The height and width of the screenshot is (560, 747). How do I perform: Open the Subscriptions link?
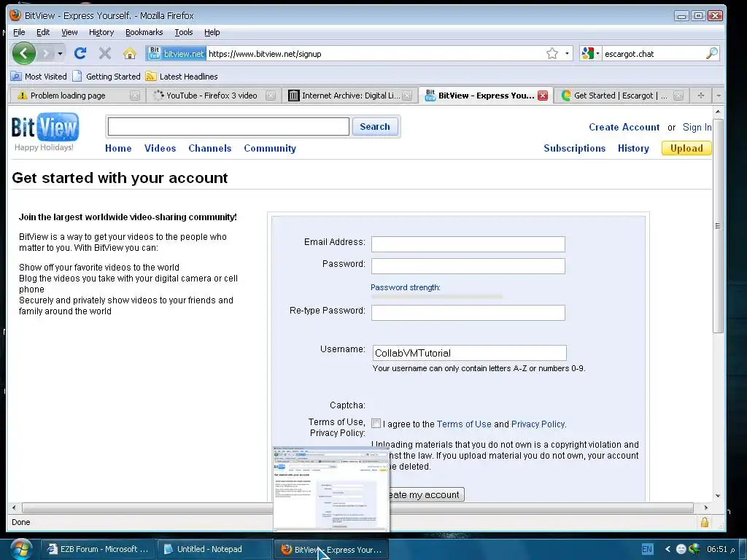coord(575,148)
